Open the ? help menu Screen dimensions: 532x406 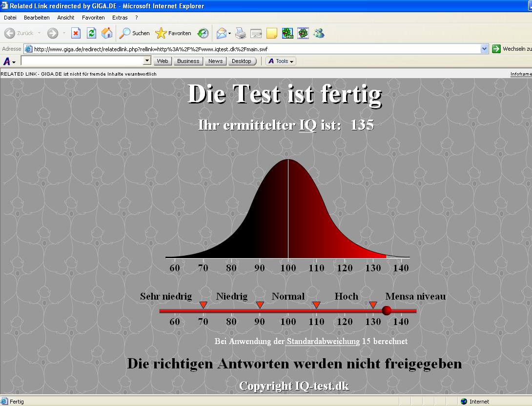tap(136, 18)
